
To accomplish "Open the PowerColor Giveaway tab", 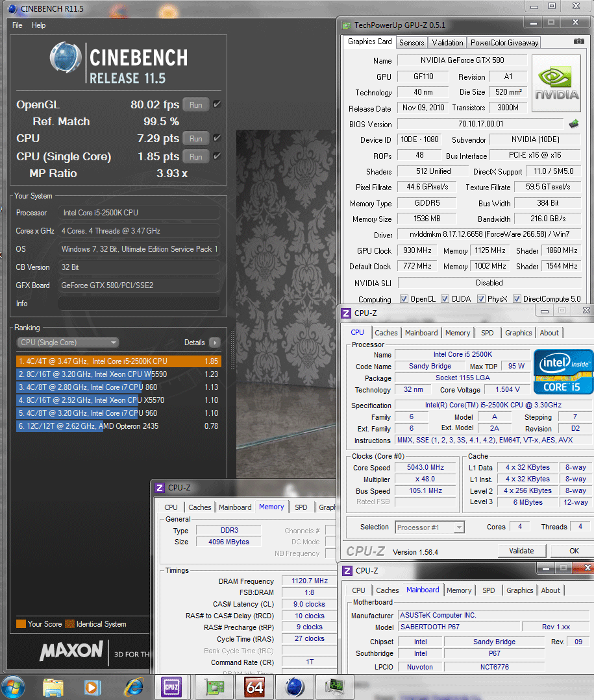I will (x=504, y=42).
